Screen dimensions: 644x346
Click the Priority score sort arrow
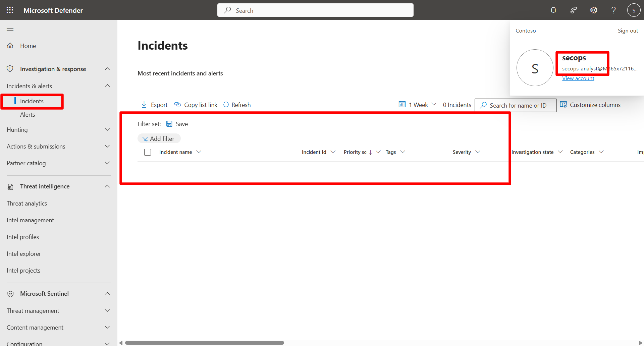[370, 152]
